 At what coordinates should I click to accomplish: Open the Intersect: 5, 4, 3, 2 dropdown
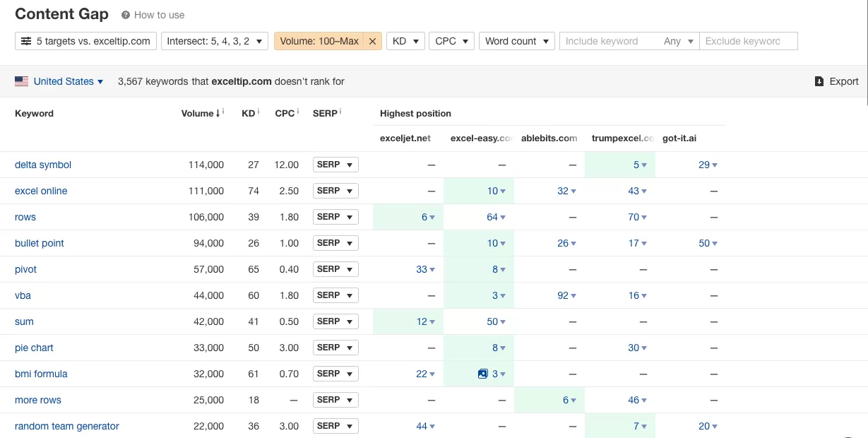click(215, 41)
